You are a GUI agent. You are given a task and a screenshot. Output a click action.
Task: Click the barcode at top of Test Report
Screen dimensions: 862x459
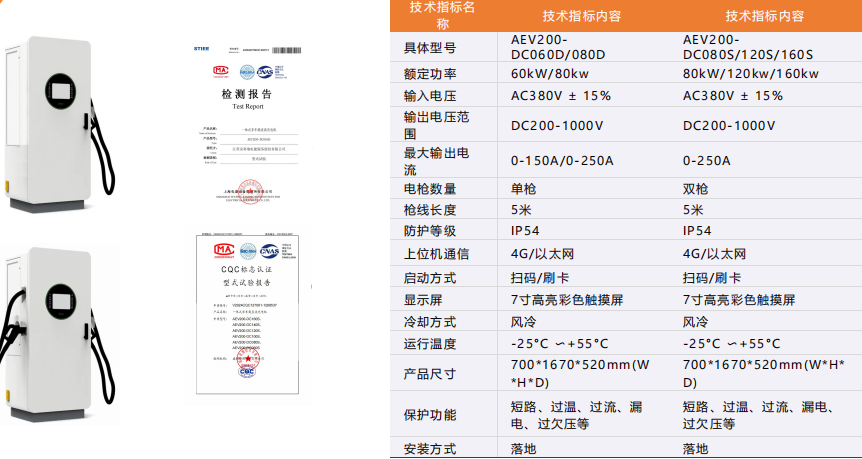coord(284,49)
